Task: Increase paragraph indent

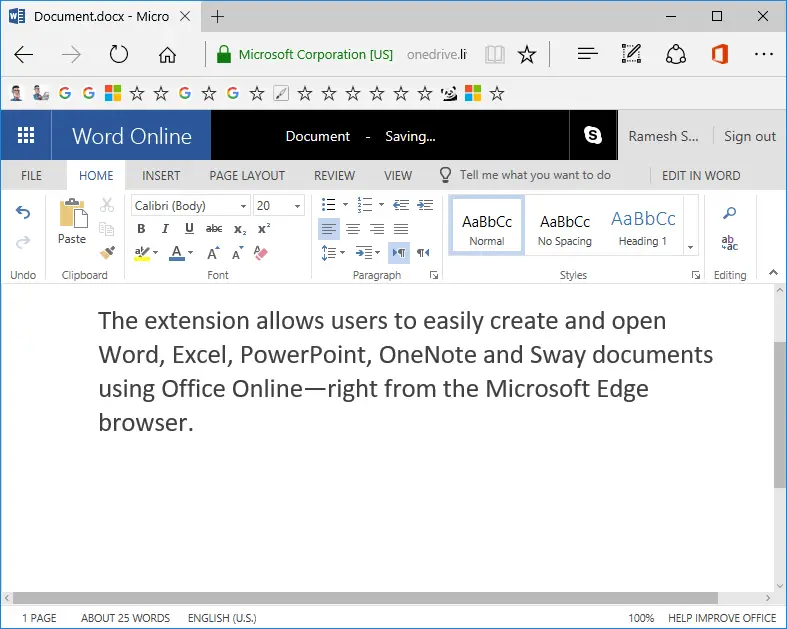Action: [x=425, y=205]
